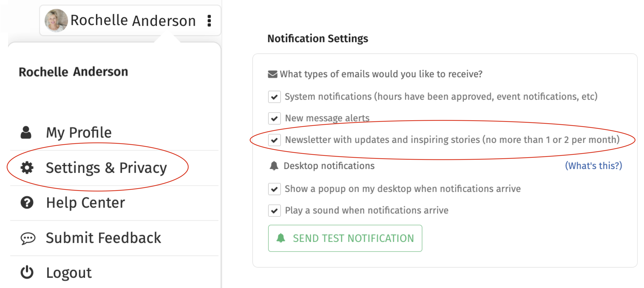Click the person icon next to My Profile

(x=26, y=132)
